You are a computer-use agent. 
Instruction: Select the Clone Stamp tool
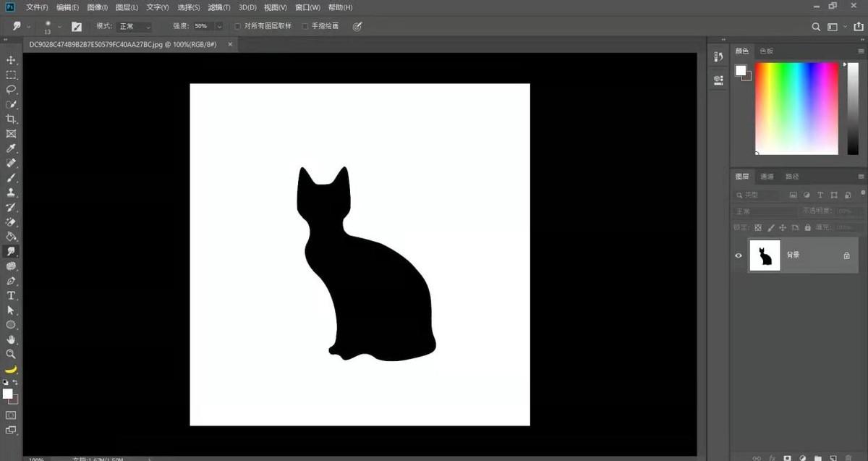pos(11,193)
